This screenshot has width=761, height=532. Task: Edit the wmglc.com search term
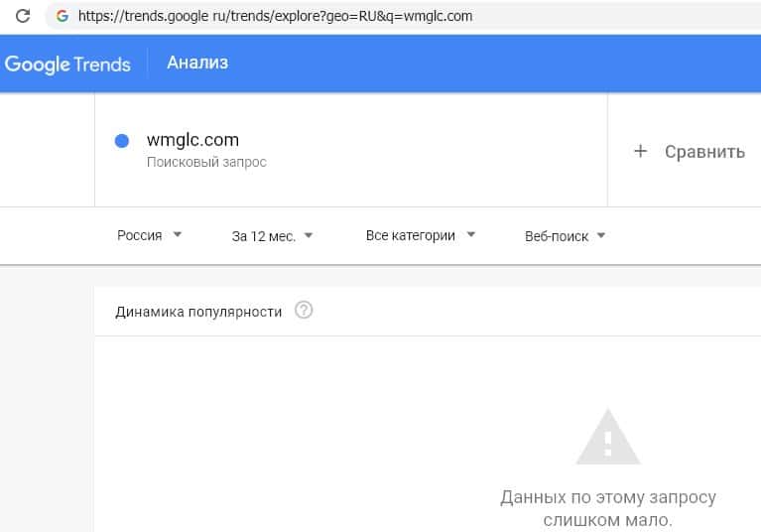click(192, 140)
